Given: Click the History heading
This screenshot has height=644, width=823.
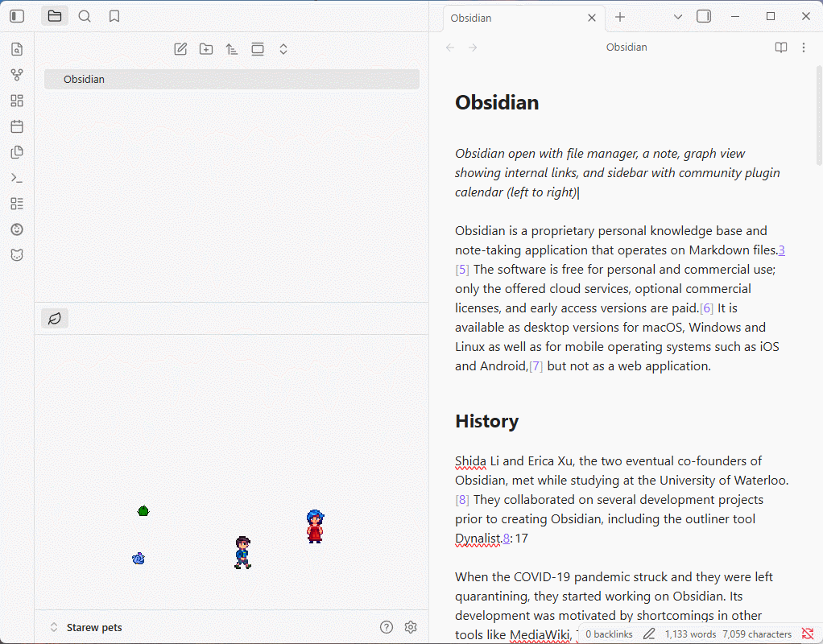Looking at the screenshot, I should (487, 421).
